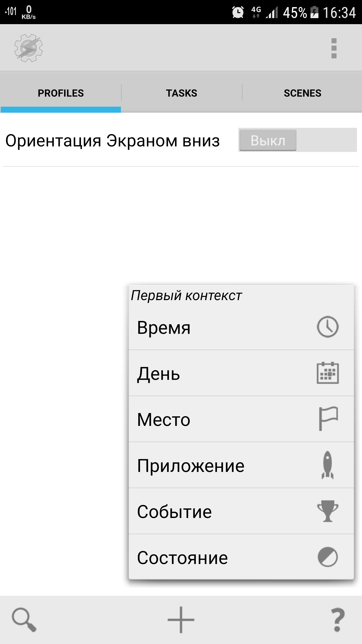This screenshot has width=362, height=644.
Task: Open help via question mark icon
Action: (338, 620)
